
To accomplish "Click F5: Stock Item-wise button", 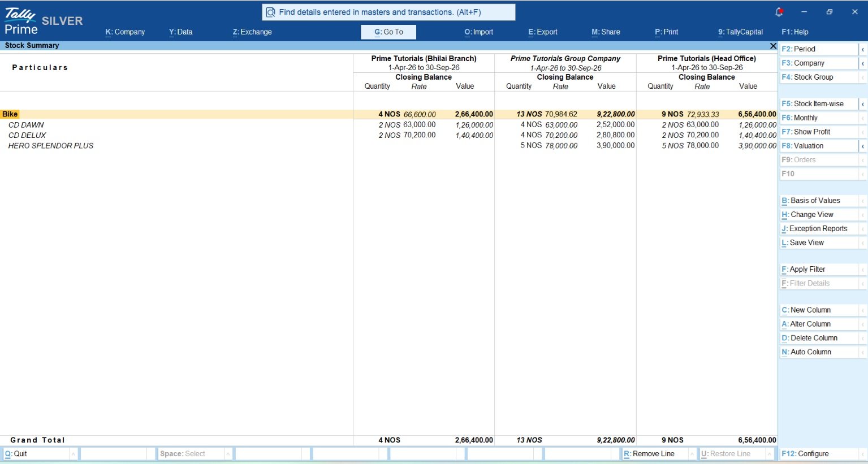I will pos(819,104).
